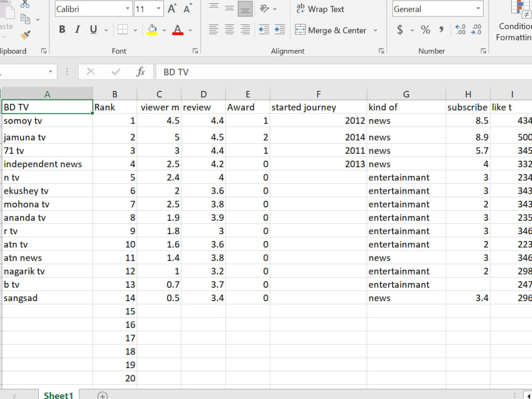Apply Comma style

(x=441, y=30)
